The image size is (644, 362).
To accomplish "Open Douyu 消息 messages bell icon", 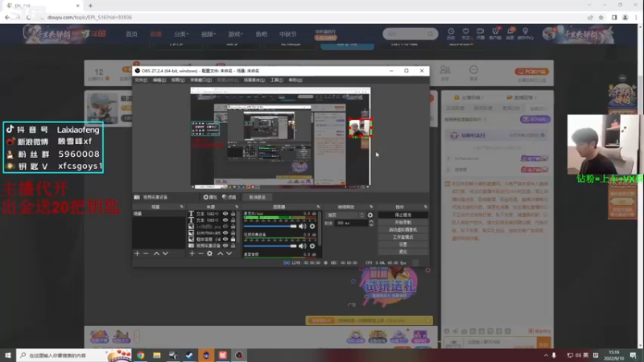I will (x=510, y=31).
